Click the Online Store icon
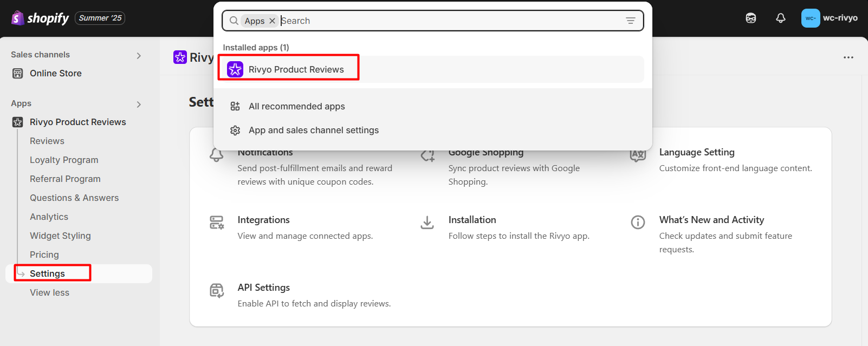This screenshot has height=346, width=868. pyautogui.click(x=18, y=73)
